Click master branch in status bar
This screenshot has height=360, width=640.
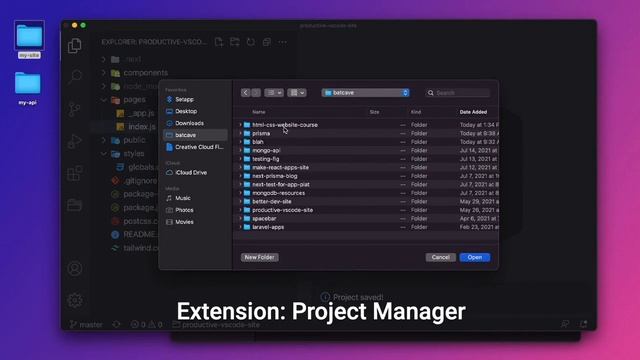pyautogui.click(x=87, y=324)
